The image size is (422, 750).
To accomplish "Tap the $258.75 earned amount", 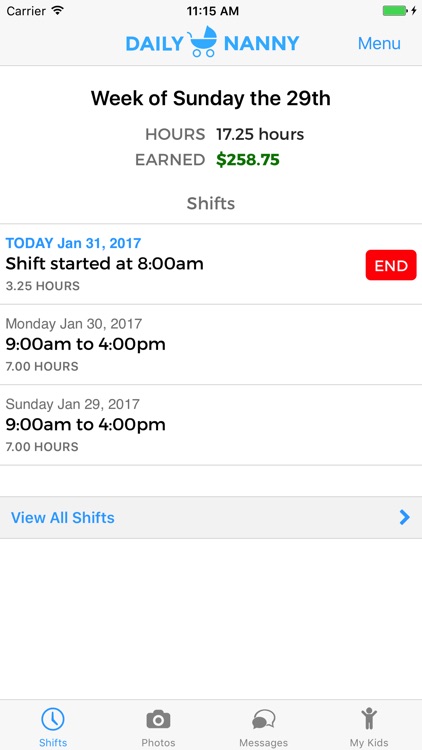I will (248, 160).
